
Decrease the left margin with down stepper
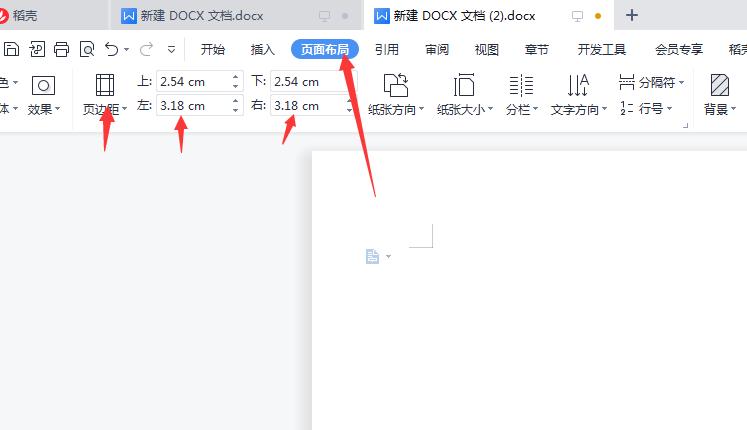click(x=235, y=110)
